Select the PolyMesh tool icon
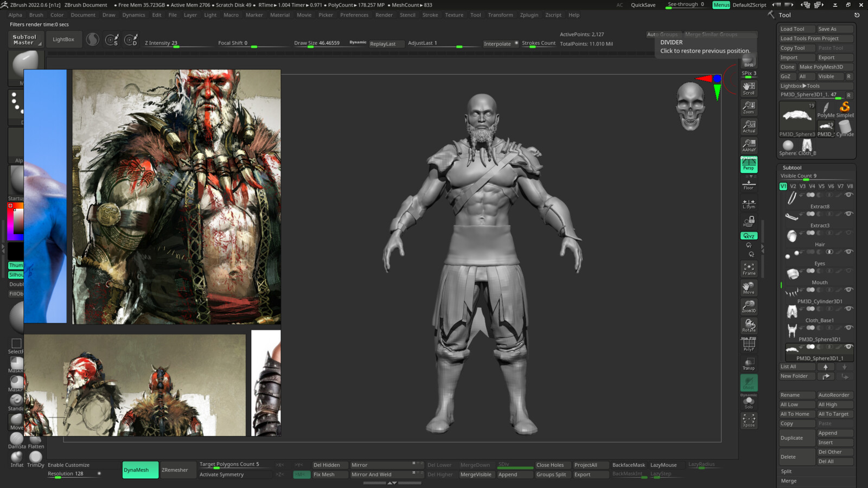This screenshot has height=488, width=868. click(x=826, y=110)
